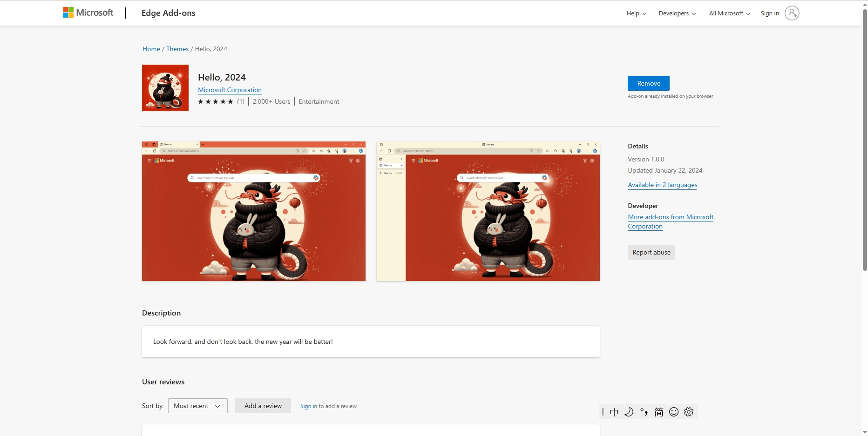This screenshot has height=436, width=868.
Task: Open Available in 2 languages link
Action: tap(663, 185)
